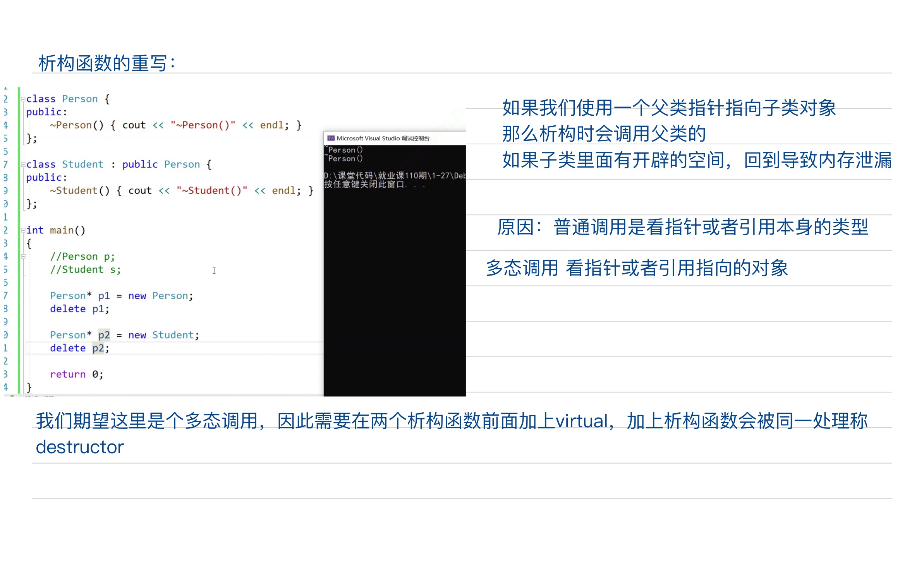Collapse the //Person p; comment block
The height and width of the screenshot is (577, 924).
click(x=23, y=256)
